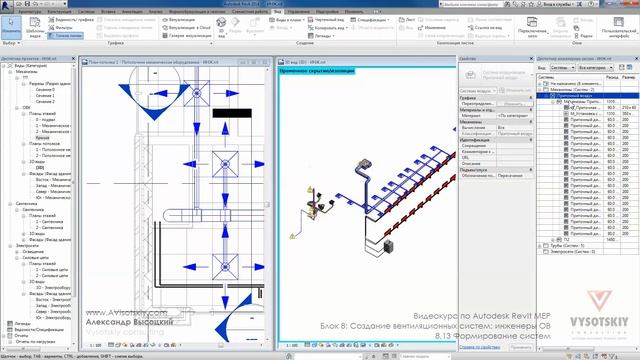
Task: Collapse Электросети discipline node
Action: click(x=11, y=246)
